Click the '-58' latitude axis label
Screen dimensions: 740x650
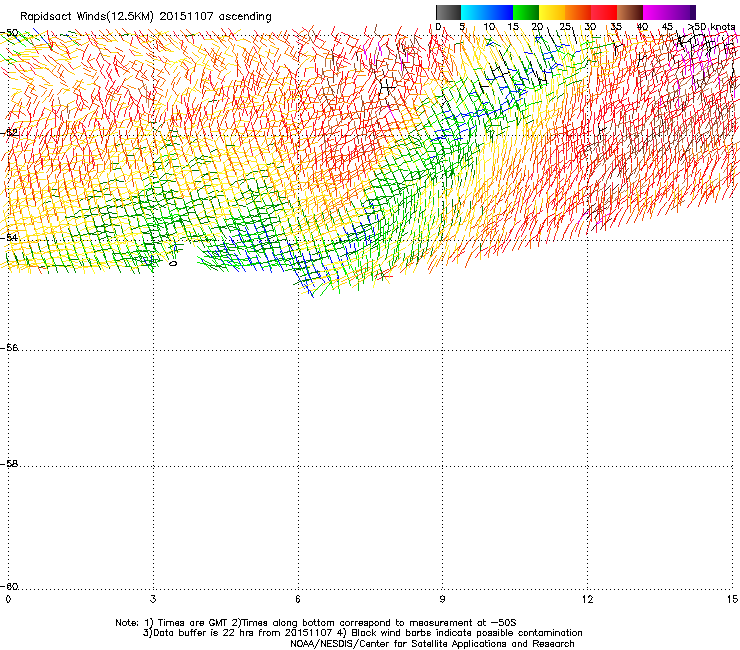9,464
